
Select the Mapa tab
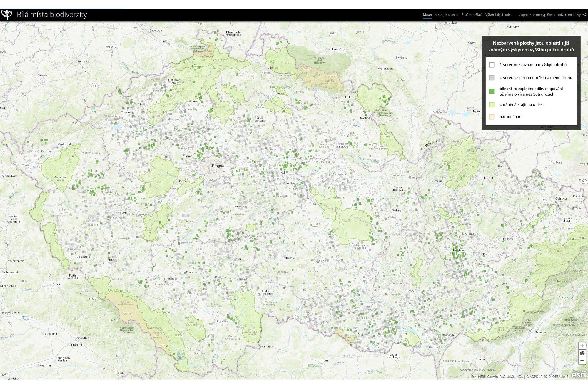427,15
